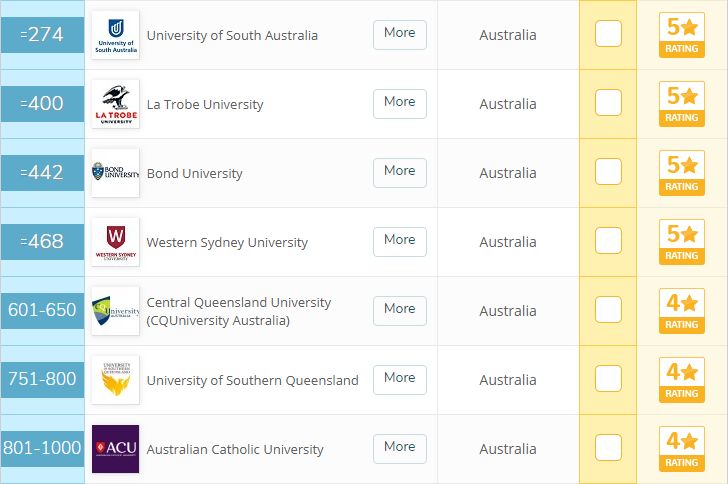Open Central Queensland University (CQUniversity Australia) link
Viewport: 728px width, 484px height.
[x=239, y=311]
